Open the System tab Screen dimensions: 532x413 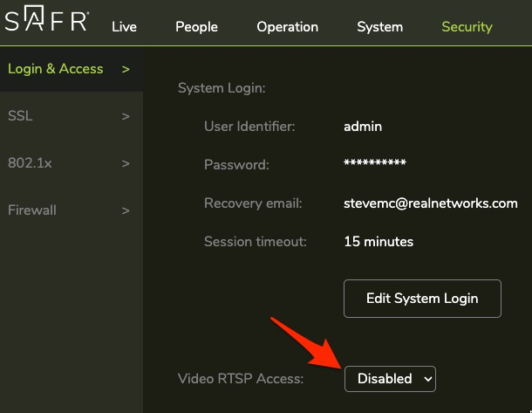pos(379,27)
